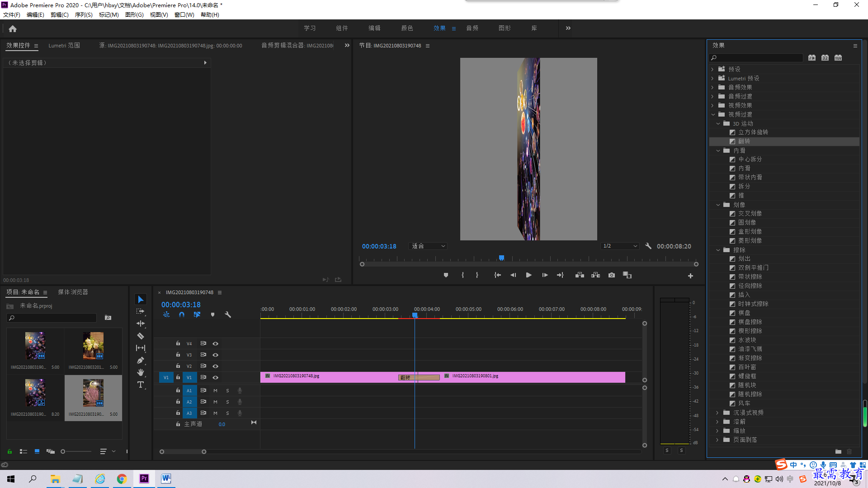Open timeline display settings wrench
Image resolution: width=868 pixels, height=488 pixels.
click(x=228, y=314)
